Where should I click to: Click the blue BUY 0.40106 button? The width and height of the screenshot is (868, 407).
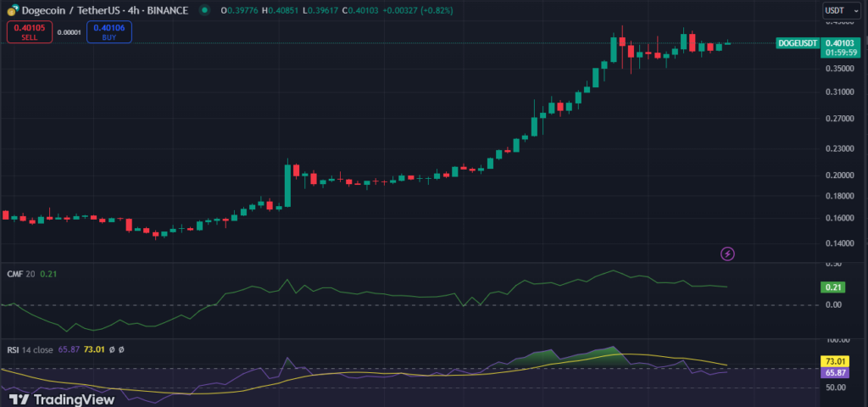coord(109,31)
